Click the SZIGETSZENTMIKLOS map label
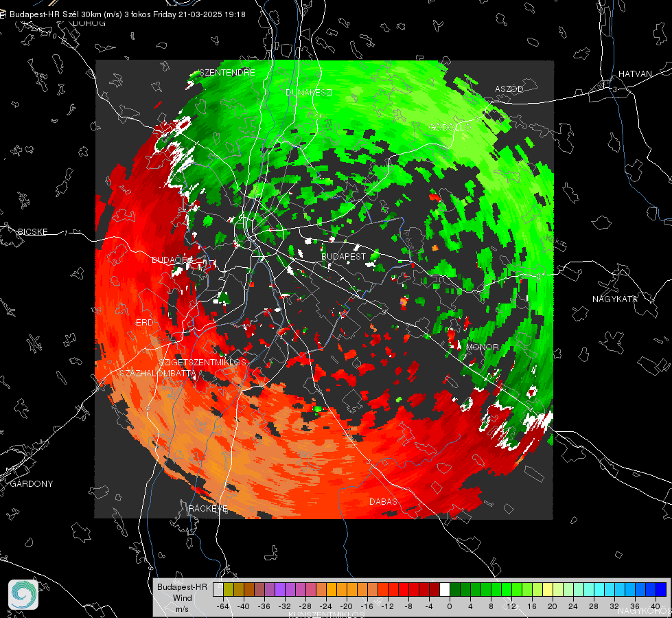The height and width of the screenshot is (618, 672). 202,362
